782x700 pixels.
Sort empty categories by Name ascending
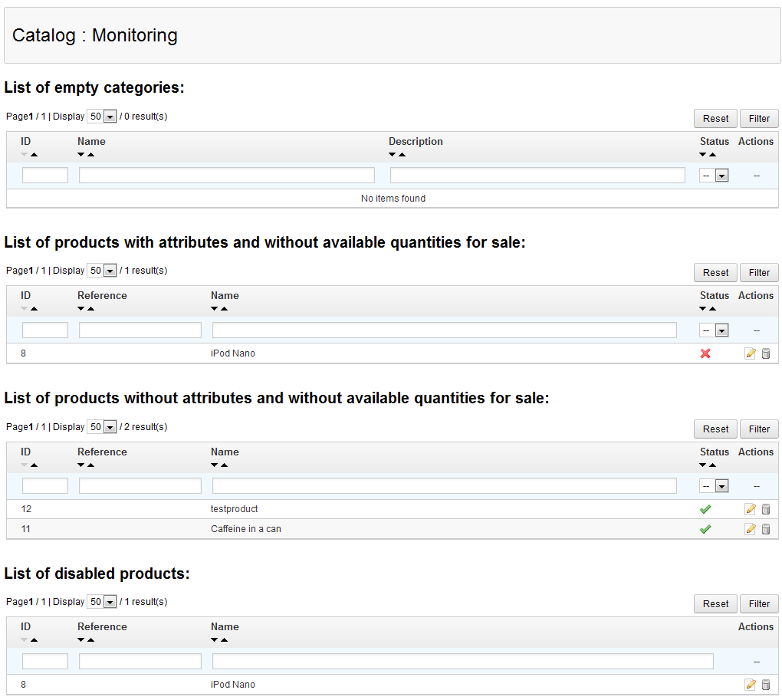[x=91, y=155]
